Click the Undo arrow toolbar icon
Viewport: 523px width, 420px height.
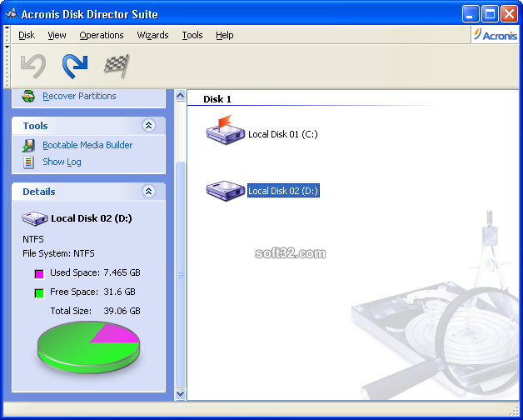click(x=33, y=67)
